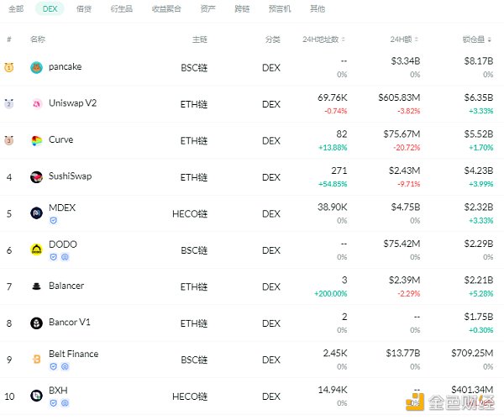Open the Bancor V1 project link
The image size is (504, 420).
point(70,323)
